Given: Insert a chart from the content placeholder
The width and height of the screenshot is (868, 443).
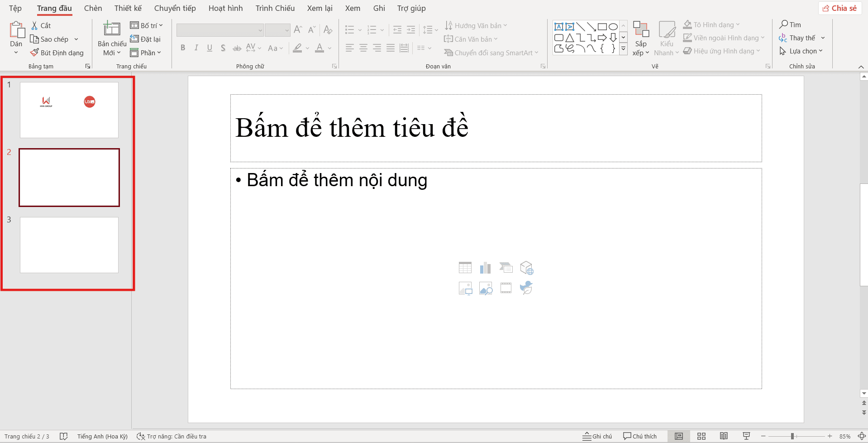Looking at the screenshot, I should tap(486, 267).
